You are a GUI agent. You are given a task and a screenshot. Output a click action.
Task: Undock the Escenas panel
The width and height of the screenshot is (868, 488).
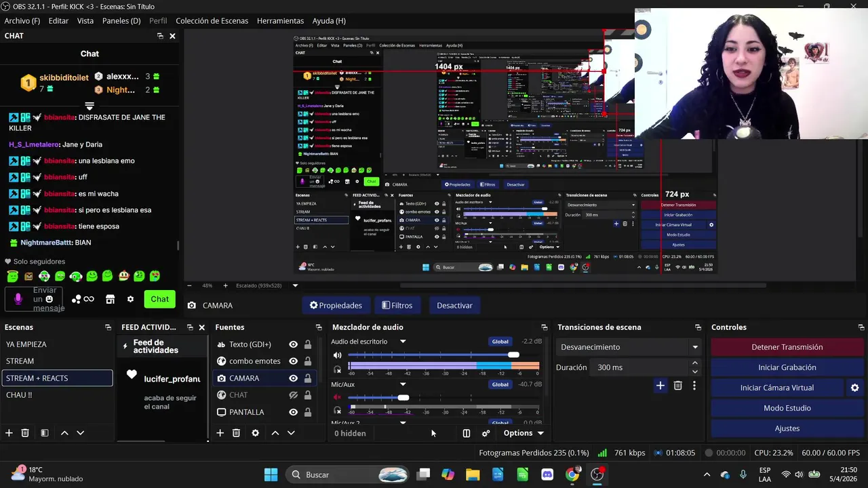tap(108, 327)
